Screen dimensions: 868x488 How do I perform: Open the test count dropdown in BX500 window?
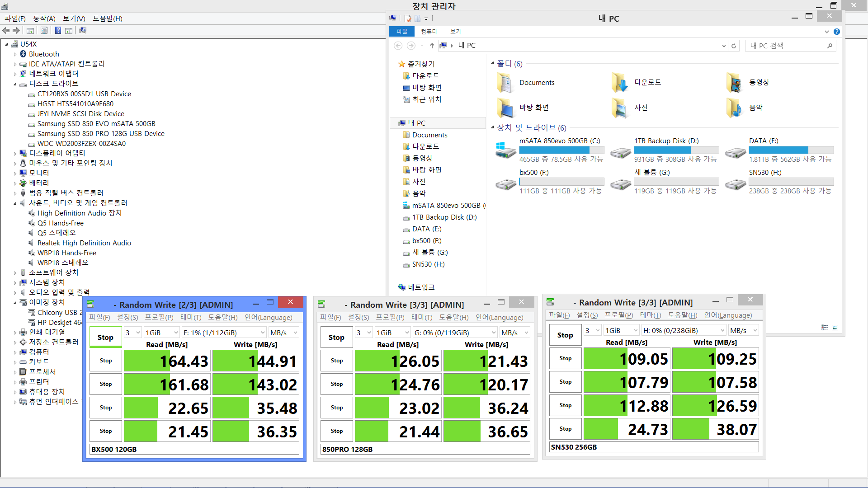(x=132, y=333)
